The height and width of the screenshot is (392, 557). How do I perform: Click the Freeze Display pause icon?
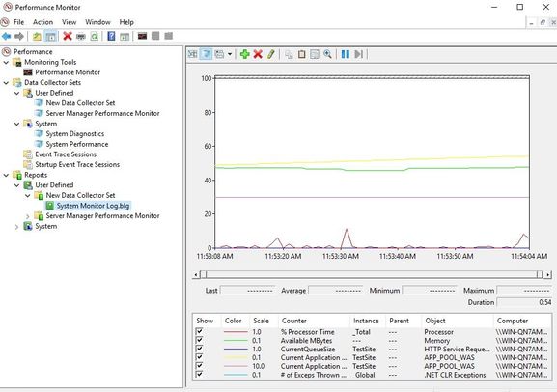346,54
